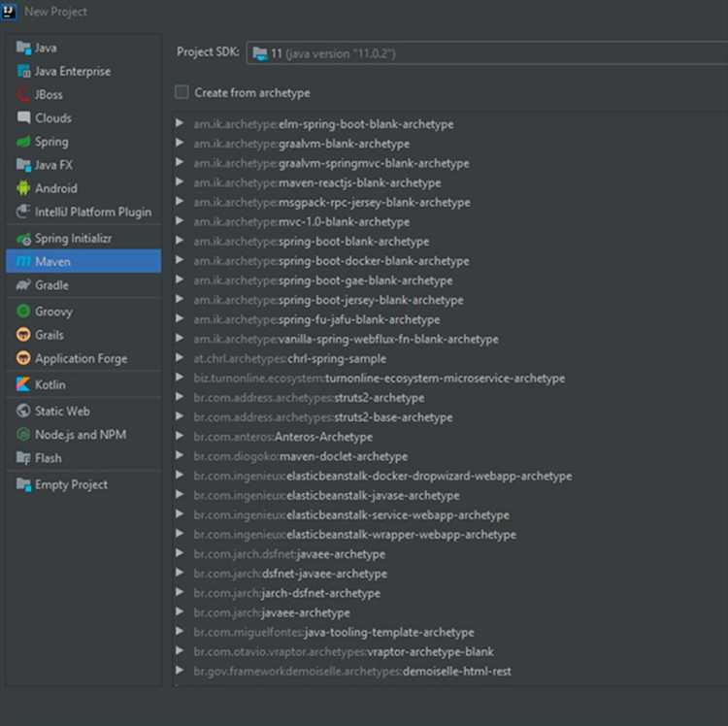Select jarch-dsfnet-archetype entry

[287, 593]
